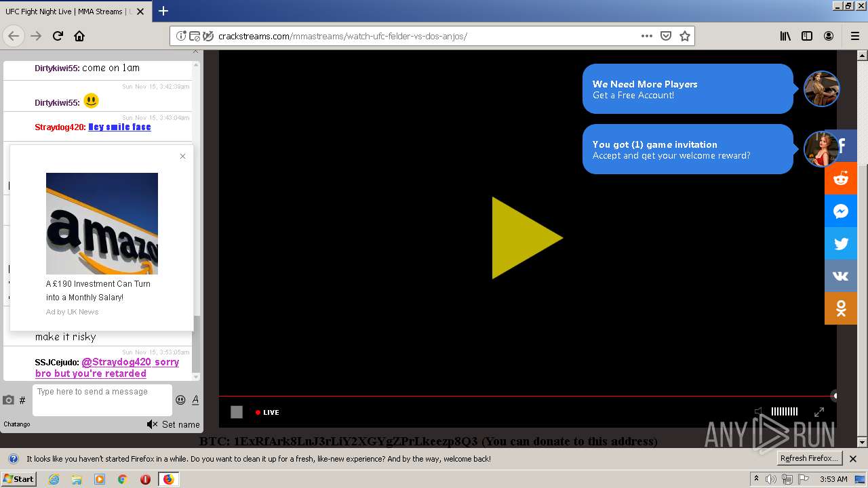The image size is (868, 488).
Task: Open the Amazon ad image
Action: coord(102,224)
